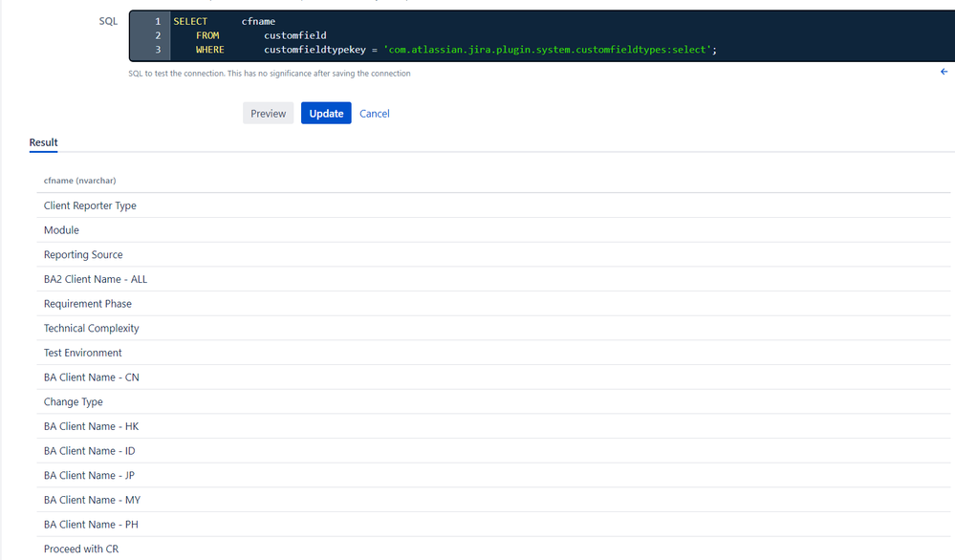Select the Reporting Source result row

click(x=83, y=254)
